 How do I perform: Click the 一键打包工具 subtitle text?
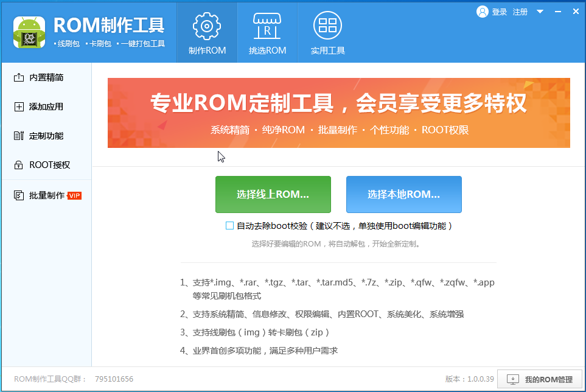coord(142,44)
